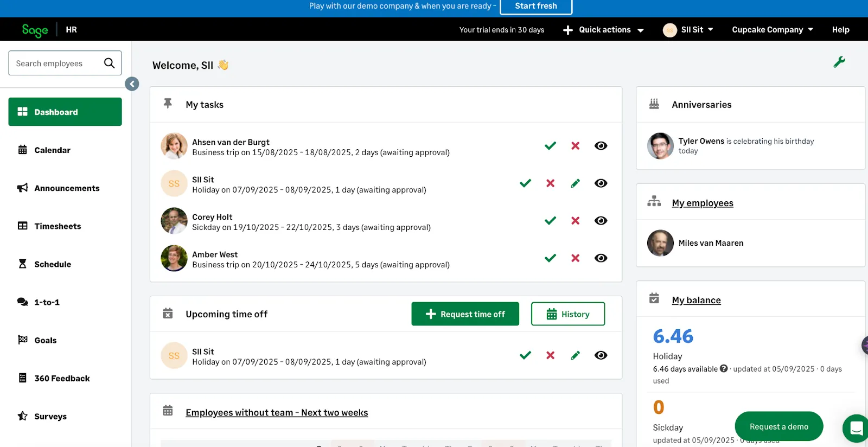Collapse the sidebar with arrow button
Image resolution: width=868 pixels, height=447 pixels.
(x=132, y=84)
